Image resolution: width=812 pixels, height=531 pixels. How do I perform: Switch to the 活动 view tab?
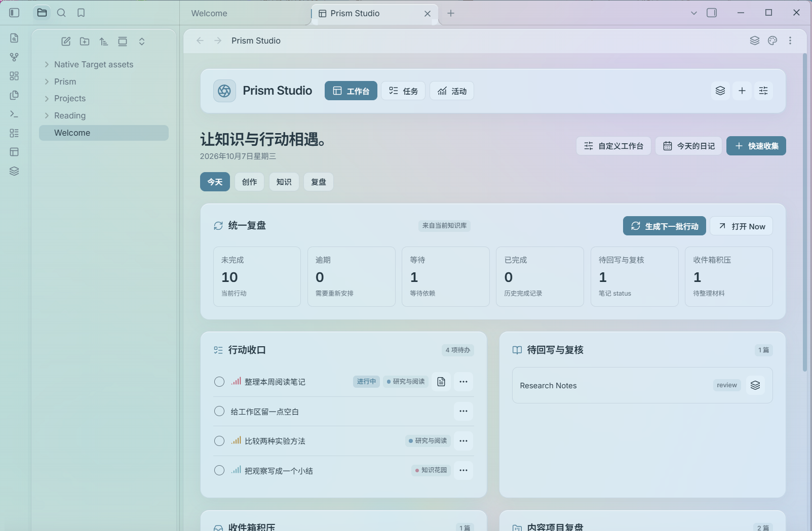[452, 91]
